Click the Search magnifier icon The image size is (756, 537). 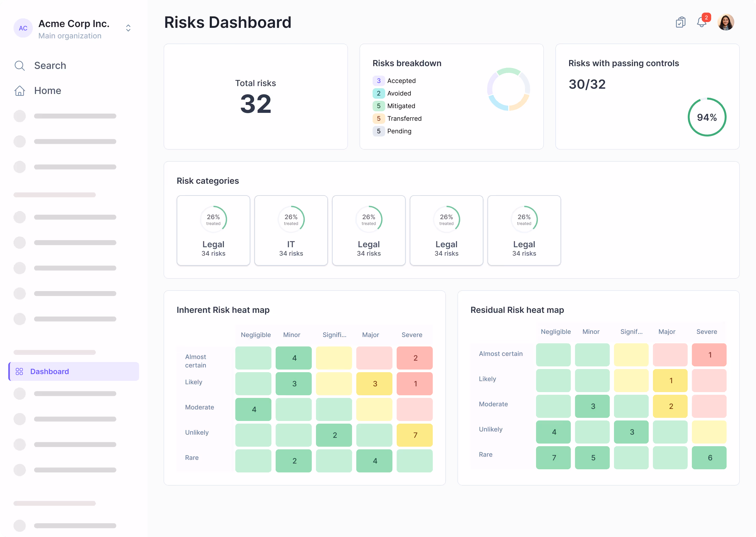click(x=19, y=65)
